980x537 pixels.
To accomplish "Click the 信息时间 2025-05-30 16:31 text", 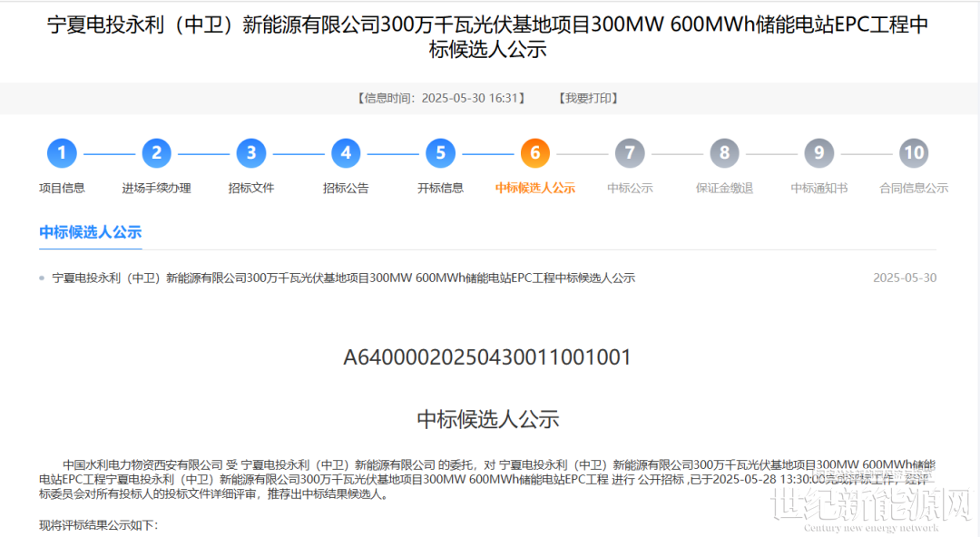I will pyautogui.click(x=441, y=98).
